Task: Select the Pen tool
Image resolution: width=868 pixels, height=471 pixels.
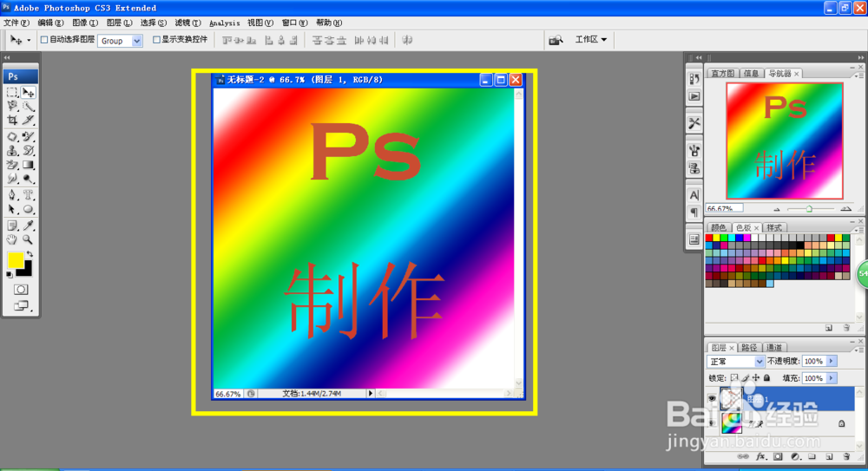Action: [x=12, y=195]
